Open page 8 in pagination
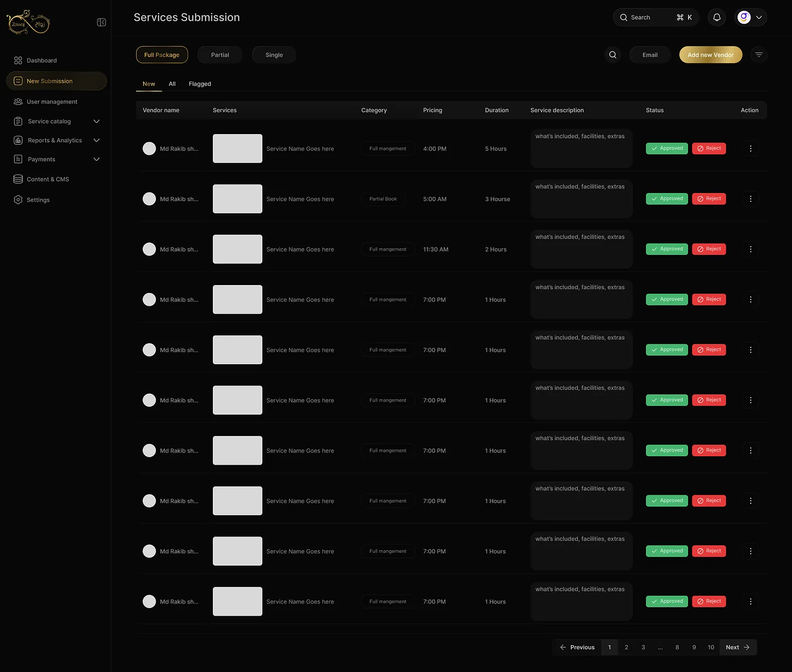The height and width of the screenshot is (672, 792). click(677, 647)
